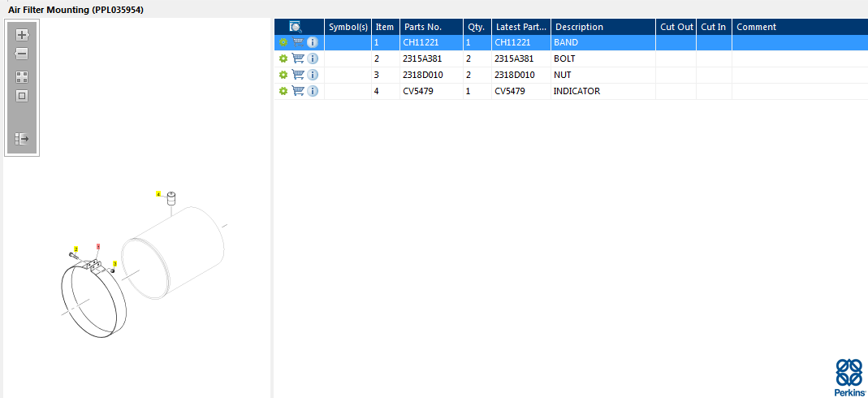Open info for NUT 2318D010
868x398 pixels.
[313, 75]
